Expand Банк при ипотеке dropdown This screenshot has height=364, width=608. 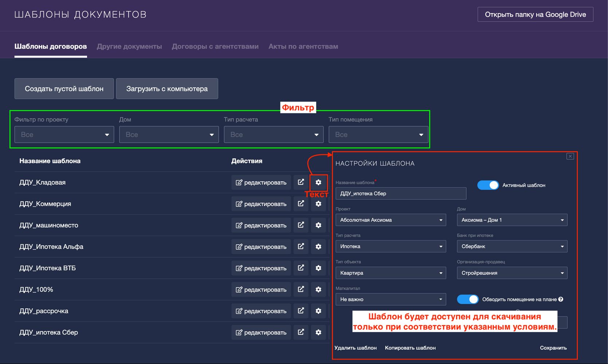pos(512,246)
